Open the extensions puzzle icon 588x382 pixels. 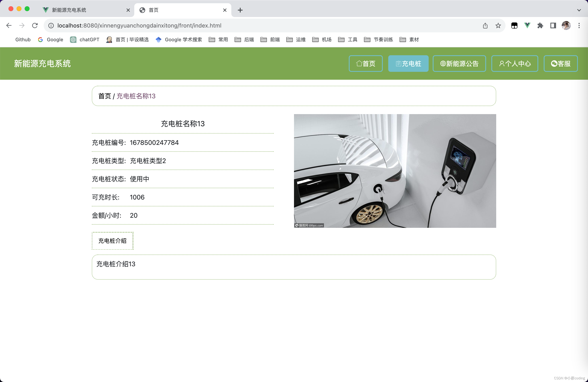(x=540, y=25)
